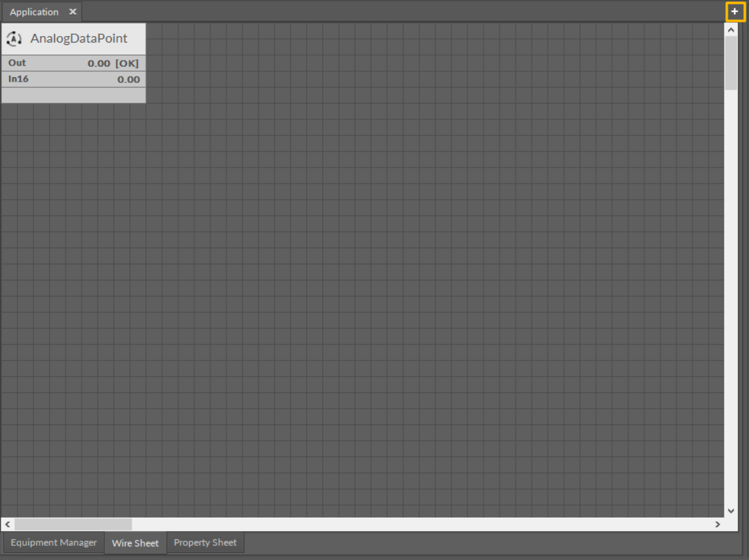
Task: Click the up arrow on the vertical scrollbar
Action: [x=730, y=28]
